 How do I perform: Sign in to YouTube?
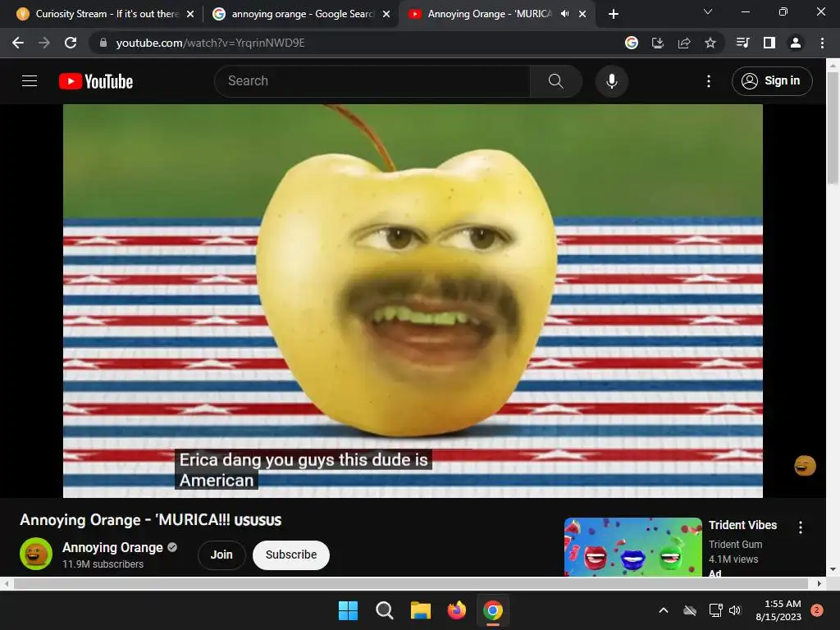(771, 81)
